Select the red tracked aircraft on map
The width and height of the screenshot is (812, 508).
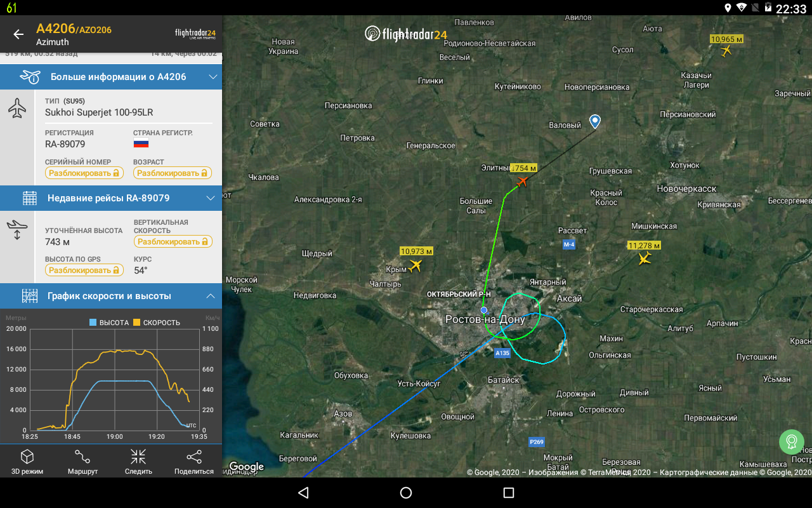(x=522, y=182)
